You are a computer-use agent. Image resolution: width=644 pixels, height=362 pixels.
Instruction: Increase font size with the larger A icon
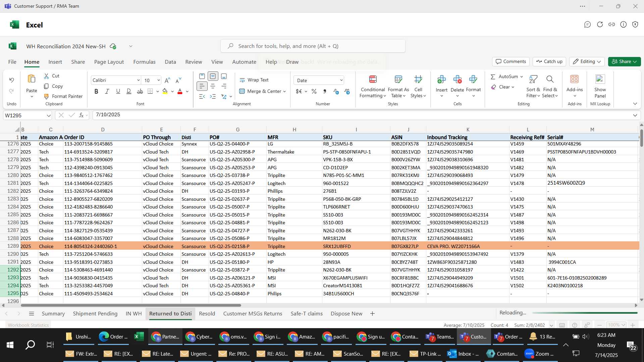tap(167, 80)
